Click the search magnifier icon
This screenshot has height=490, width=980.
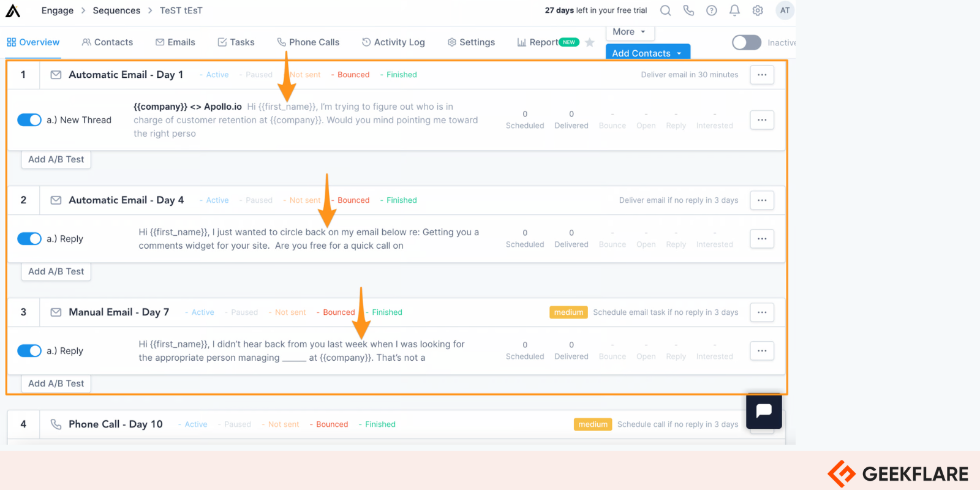[665, 10]
